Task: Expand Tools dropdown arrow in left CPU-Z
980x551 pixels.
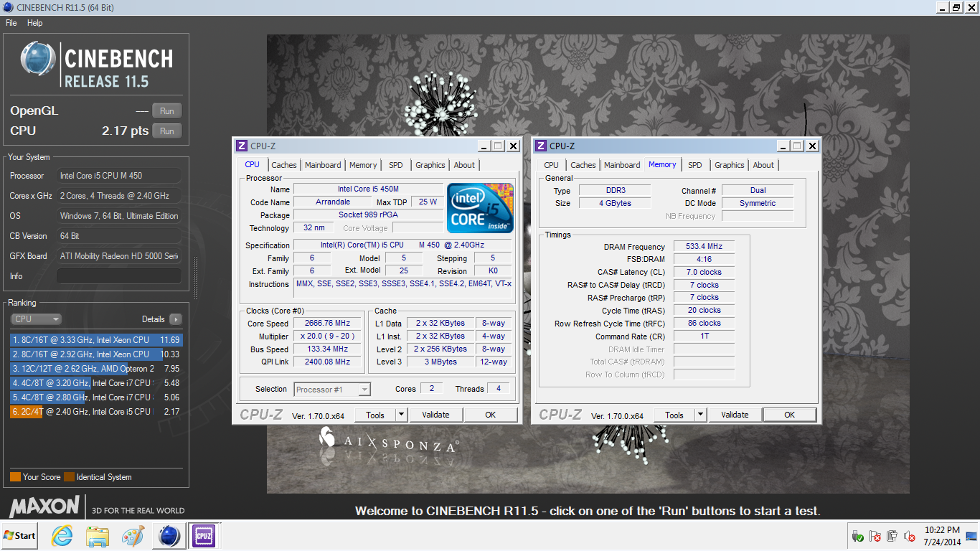Action: click(401, 415)
